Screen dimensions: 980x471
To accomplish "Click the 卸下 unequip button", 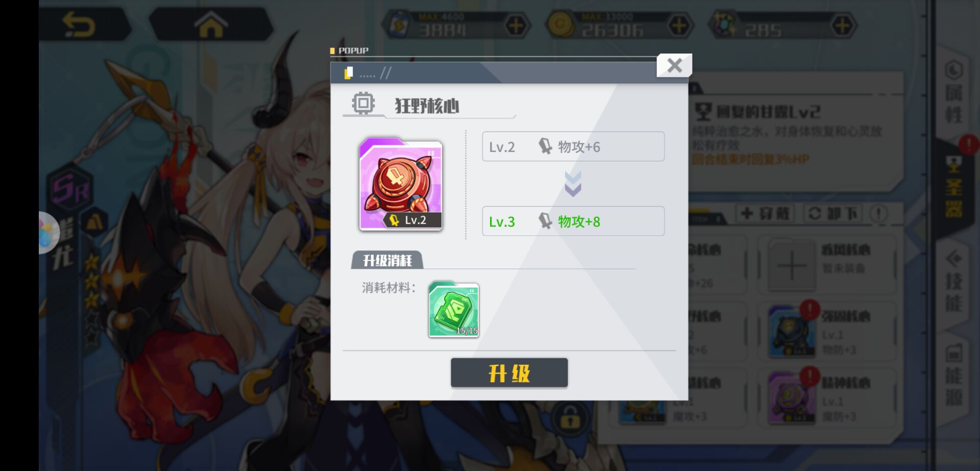I will (833, 214).
